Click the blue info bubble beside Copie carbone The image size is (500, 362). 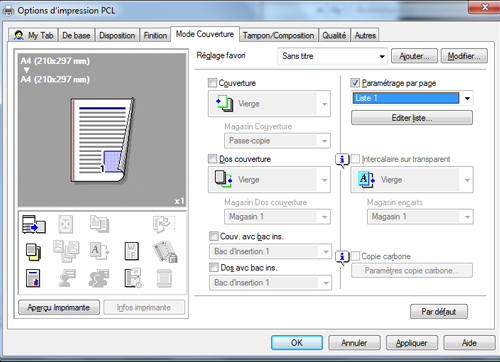point(342,258)
